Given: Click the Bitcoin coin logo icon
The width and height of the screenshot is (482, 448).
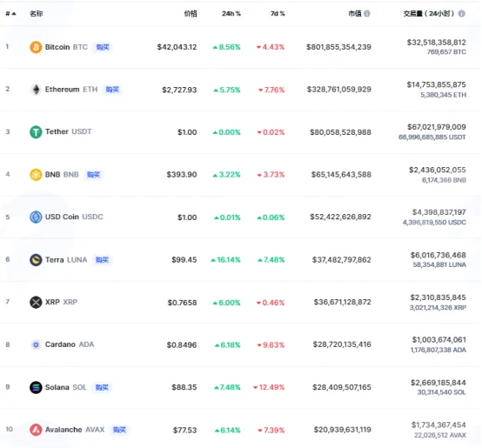Looking at the screenshot, I should [36, 47].
